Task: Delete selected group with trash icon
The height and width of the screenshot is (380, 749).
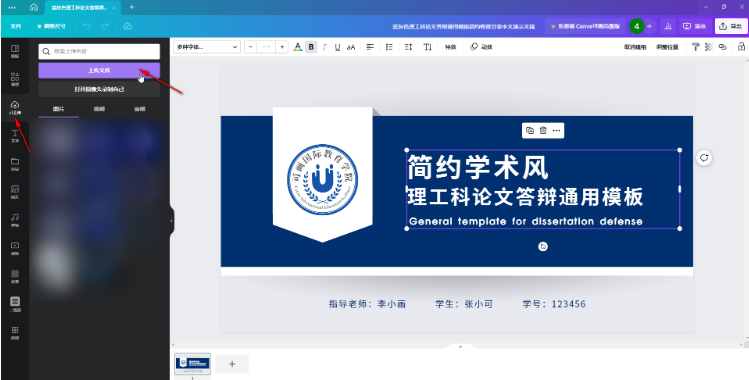Action: coord(543,130)
